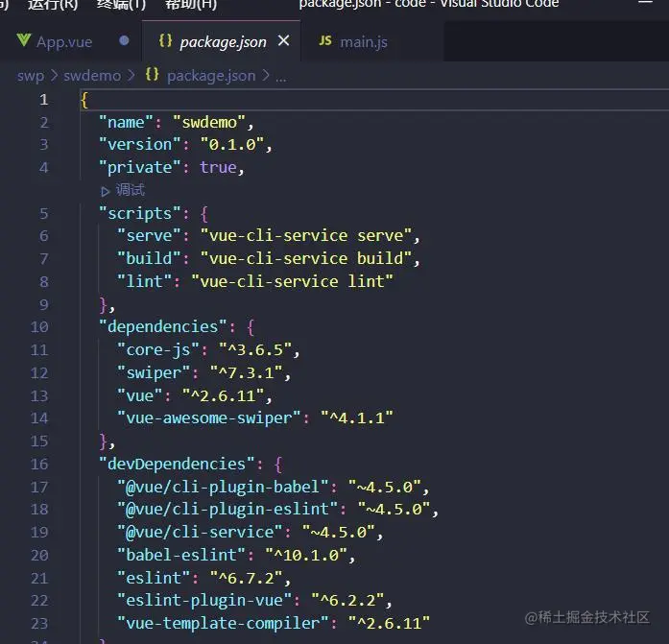Click "vue-cli-service lint" string
The height and width of the screenshot is (644, 669).
(292, 281)
